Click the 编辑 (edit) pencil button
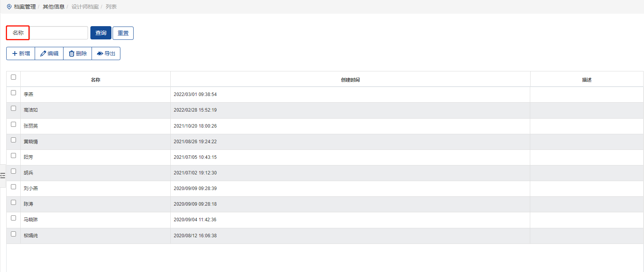This screenshot has height=272, width=644. click(49, 53)
